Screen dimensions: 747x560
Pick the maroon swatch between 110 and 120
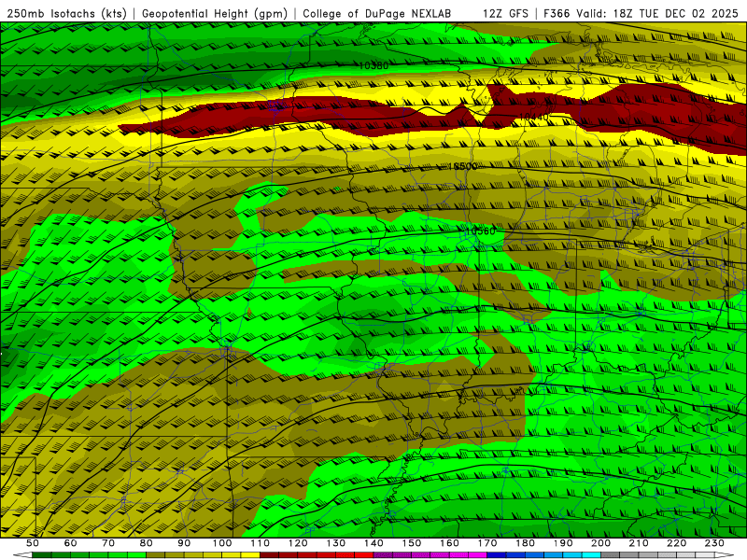(x=270, y=555)
